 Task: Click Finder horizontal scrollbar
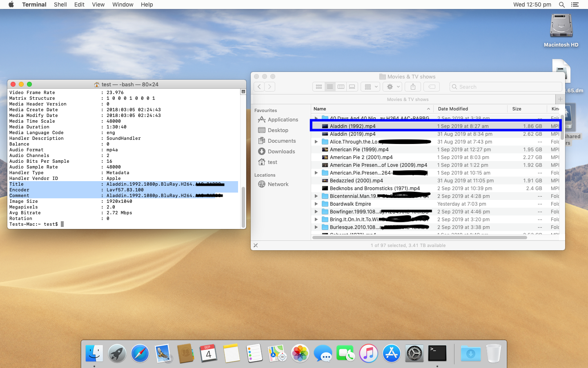[x=419, y=237]
